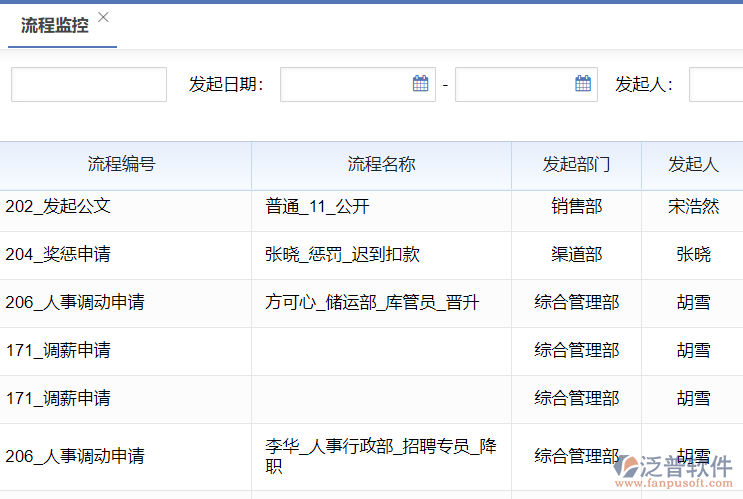Click 普通_11_公开 process name
743x499 pixels.
(317, 207)
